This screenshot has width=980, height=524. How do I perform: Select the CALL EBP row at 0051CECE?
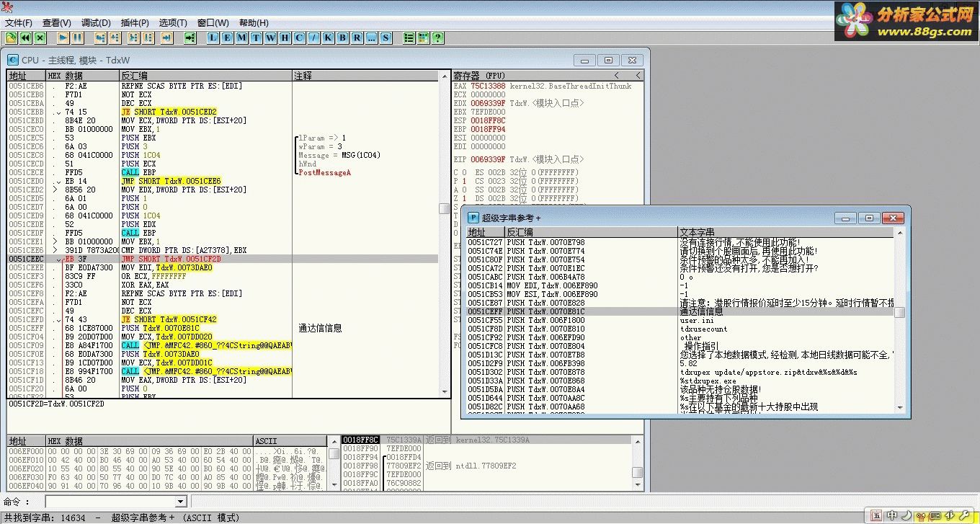(223, 172)
